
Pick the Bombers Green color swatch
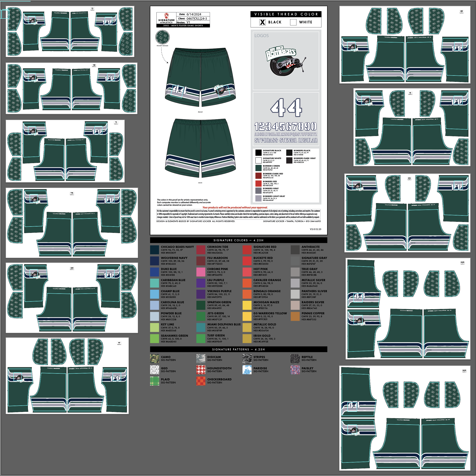258,168
